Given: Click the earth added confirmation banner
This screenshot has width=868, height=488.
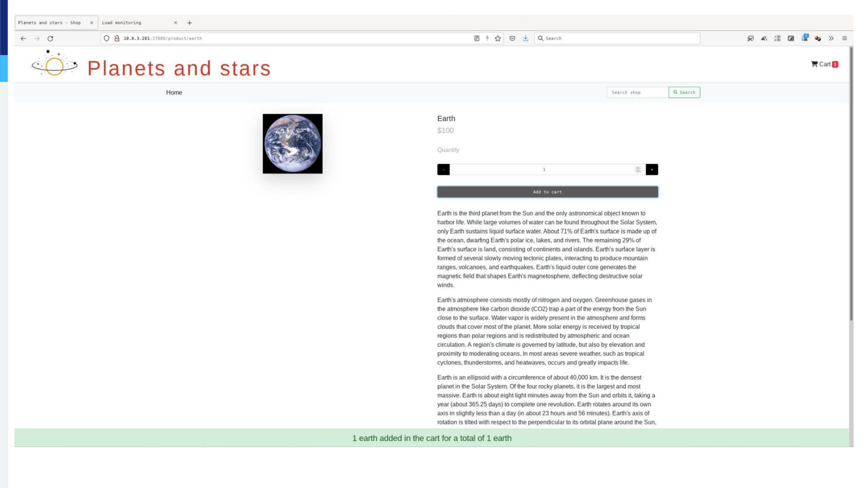Looking at the screenshot, I should pos(432,438).
